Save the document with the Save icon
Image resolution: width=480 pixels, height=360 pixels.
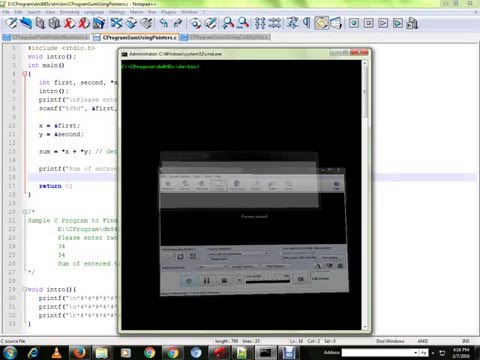pos(40,23)
